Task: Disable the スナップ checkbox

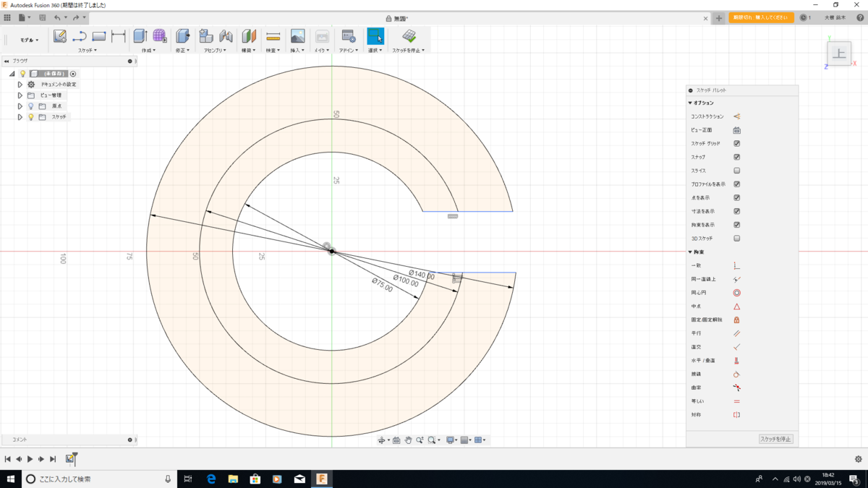Action: 737,157
